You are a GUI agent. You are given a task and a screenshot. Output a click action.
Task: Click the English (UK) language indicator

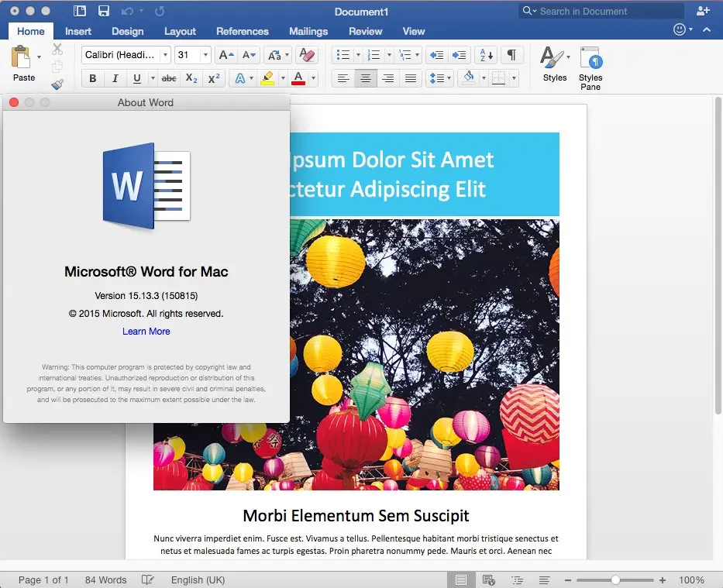198,579
